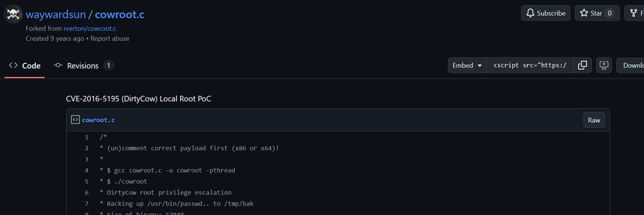Screen dimensions: 644x215
Task: Click the skull avatar of waywardsun
Action: [13, 14]
